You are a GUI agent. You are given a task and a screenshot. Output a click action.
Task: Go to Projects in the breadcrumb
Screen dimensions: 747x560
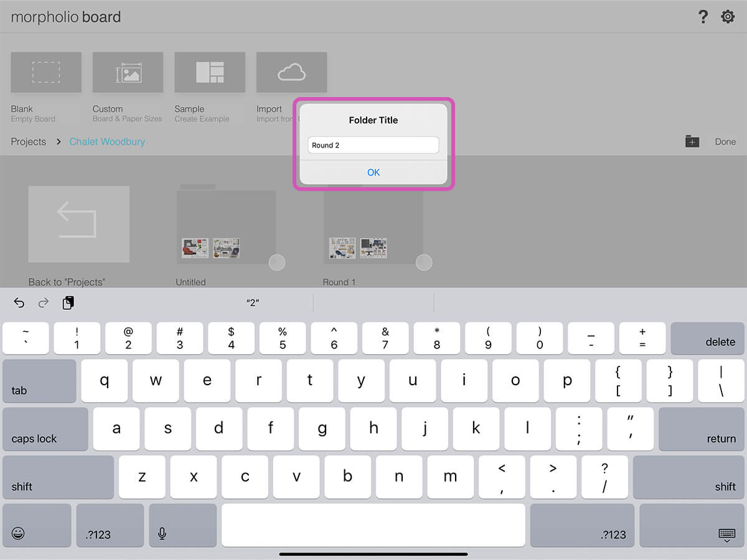pos(29,142)
